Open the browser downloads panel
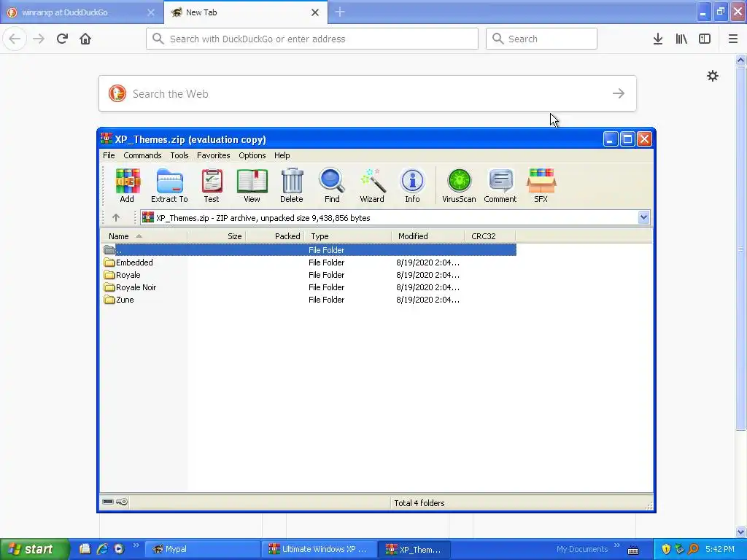The image size is (747, 560). click(658, 39)
